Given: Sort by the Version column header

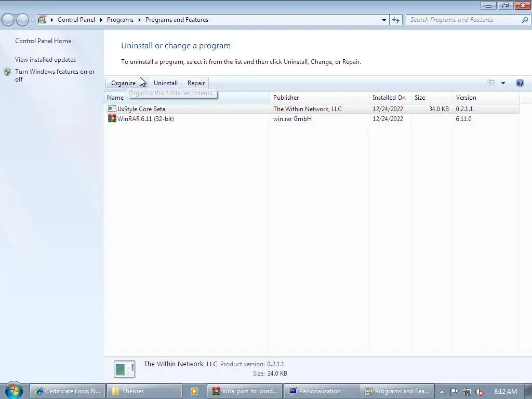Looking at the screenshot, I should 486,98.
